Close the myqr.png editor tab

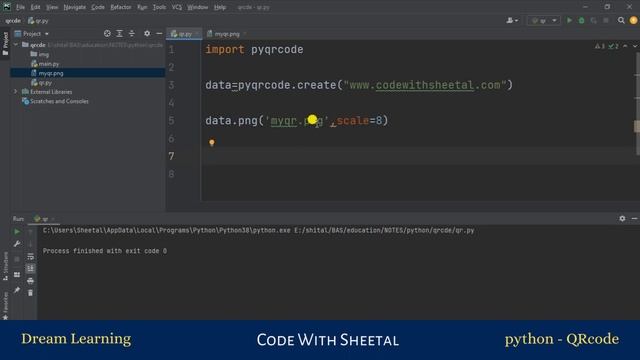244,34
